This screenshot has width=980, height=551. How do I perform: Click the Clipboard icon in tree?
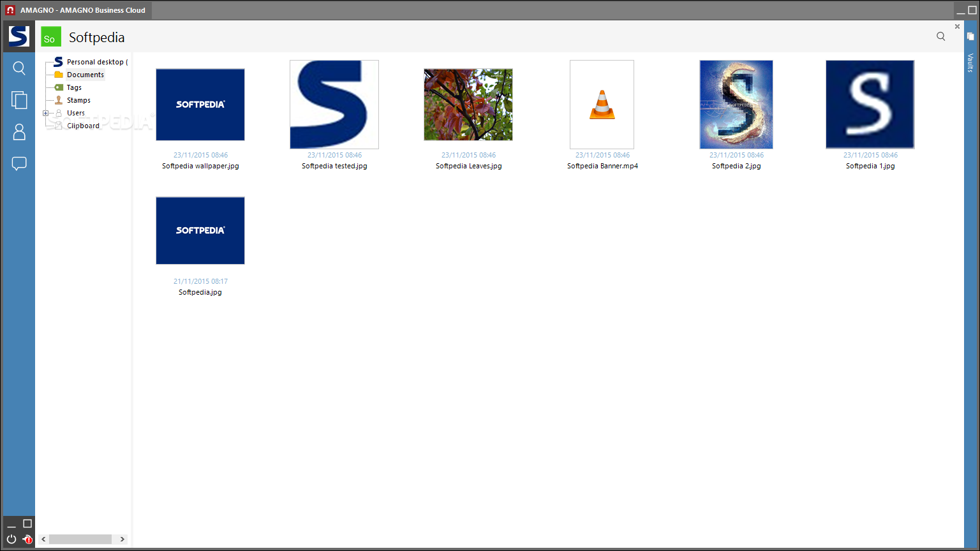(x=59, y=126)
